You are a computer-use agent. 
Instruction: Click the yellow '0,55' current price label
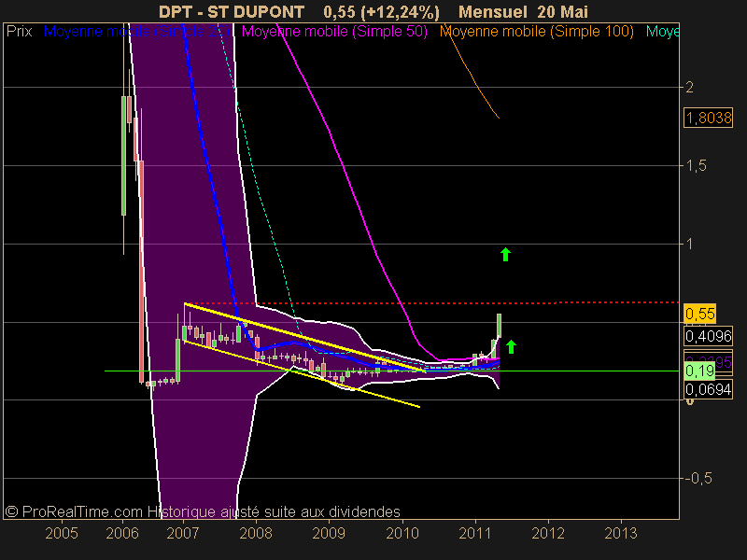(699, 314)
